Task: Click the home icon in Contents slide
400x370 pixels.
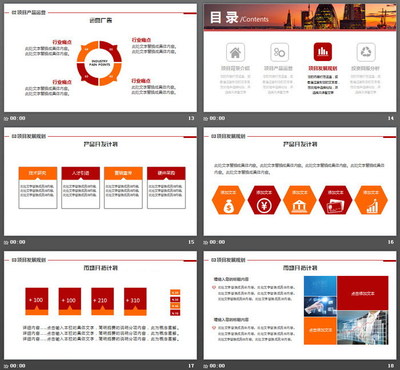Action: pos(236,52)
